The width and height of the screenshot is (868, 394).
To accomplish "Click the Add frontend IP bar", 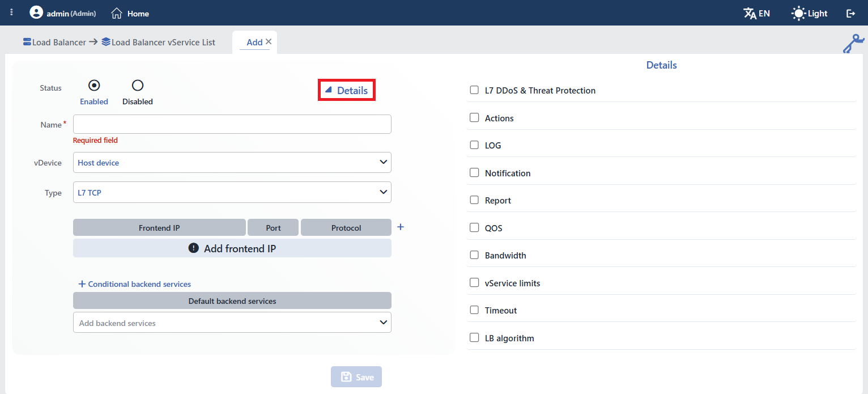I will tap(232, 248).
